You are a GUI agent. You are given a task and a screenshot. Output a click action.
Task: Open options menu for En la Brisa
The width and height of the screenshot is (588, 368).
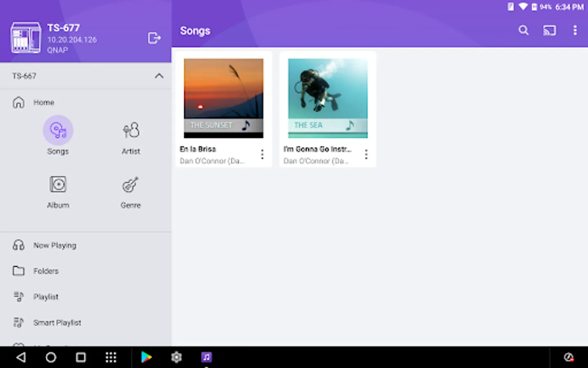[x=262, y=154]
